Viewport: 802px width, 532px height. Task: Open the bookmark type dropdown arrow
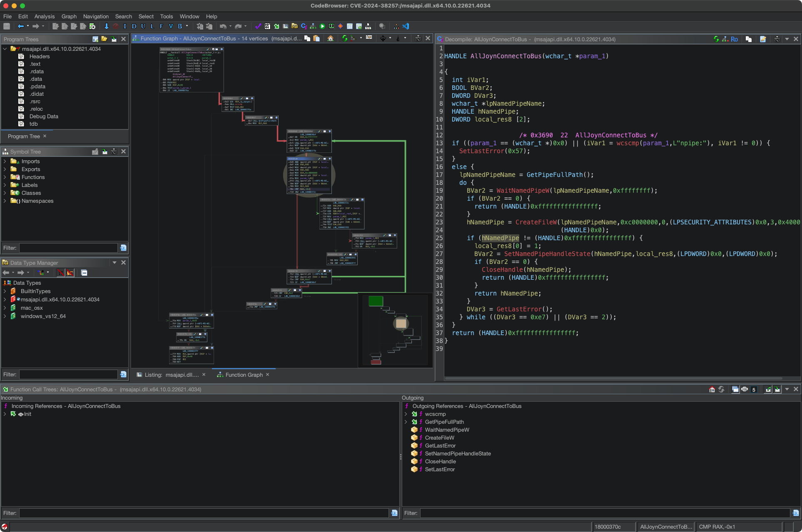click(x=187, y=26)
